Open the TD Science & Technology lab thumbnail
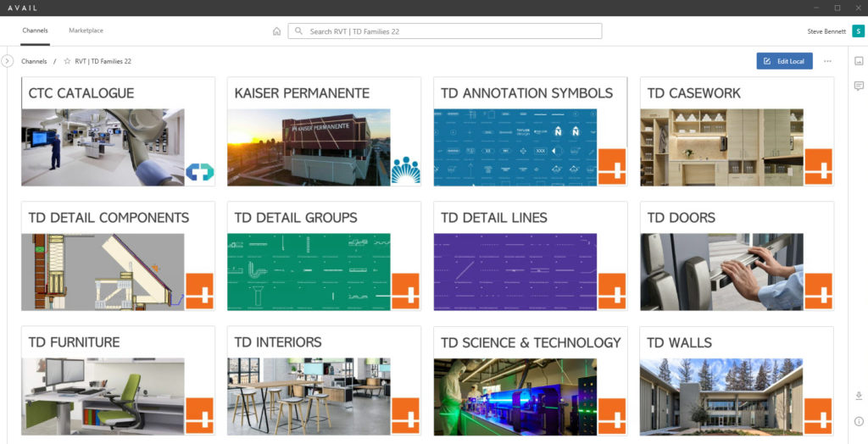 point(515,397)
